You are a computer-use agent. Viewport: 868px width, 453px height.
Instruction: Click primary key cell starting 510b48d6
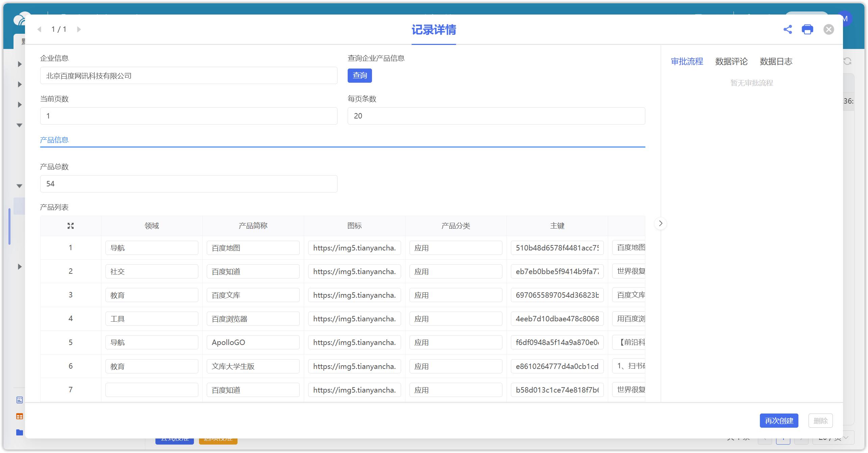(x=557, y=248)
